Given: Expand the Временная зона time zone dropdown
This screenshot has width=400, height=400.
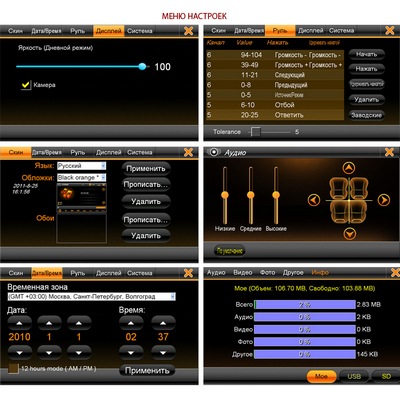Looking at the screenshot, I should point(91,296).
